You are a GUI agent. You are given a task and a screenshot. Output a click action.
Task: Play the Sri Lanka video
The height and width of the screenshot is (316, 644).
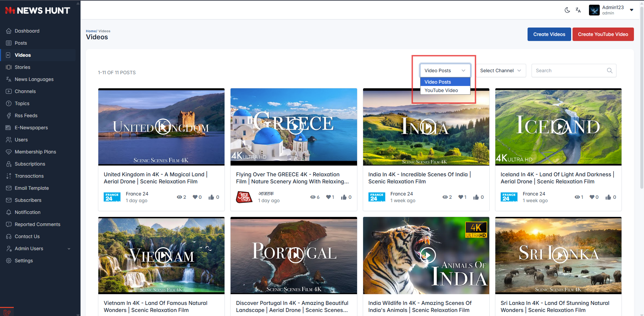pos(560,255)
